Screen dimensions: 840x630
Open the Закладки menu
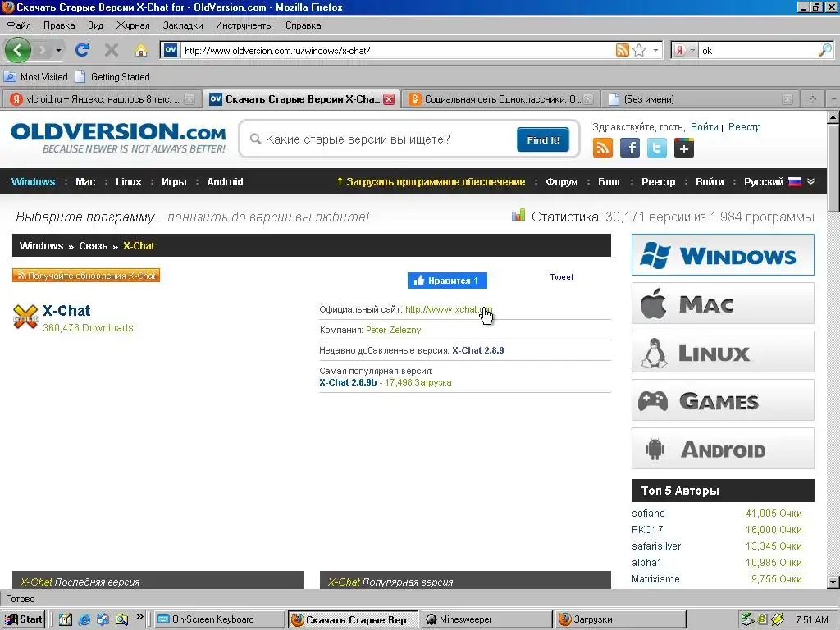point(183,25)
